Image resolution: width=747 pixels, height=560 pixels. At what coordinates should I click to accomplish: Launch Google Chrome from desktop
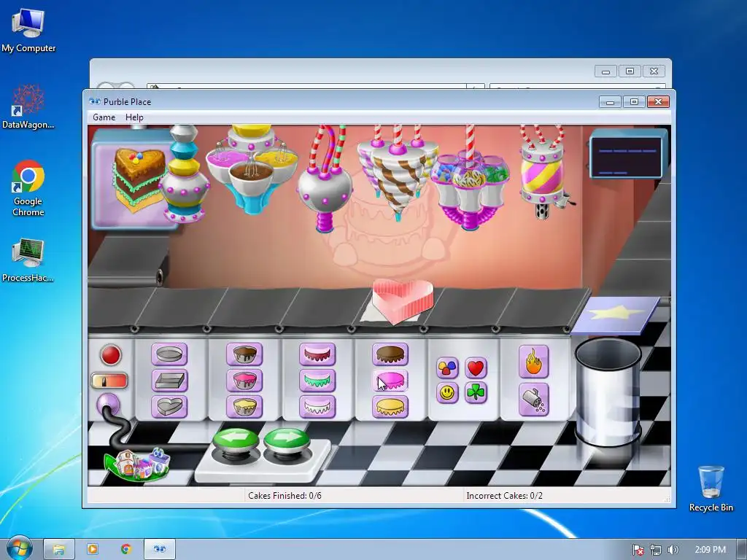[28, 189]
